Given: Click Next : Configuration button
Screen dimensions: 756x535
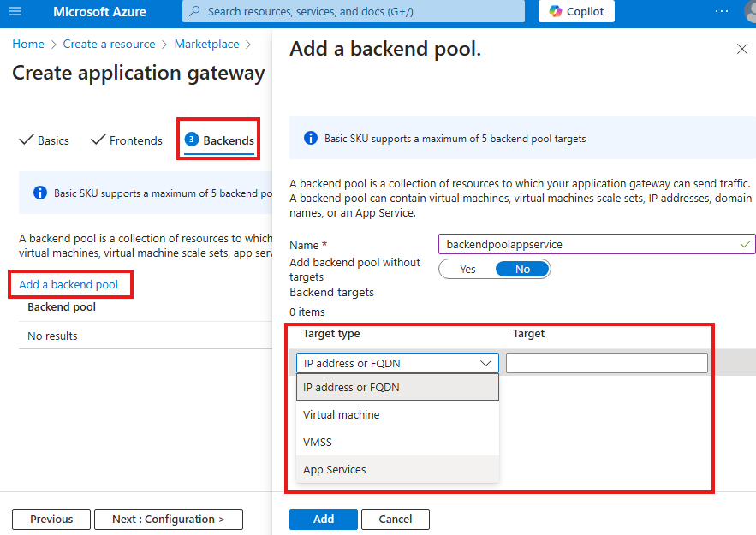Looking at the screenshot, I should 169,519.
